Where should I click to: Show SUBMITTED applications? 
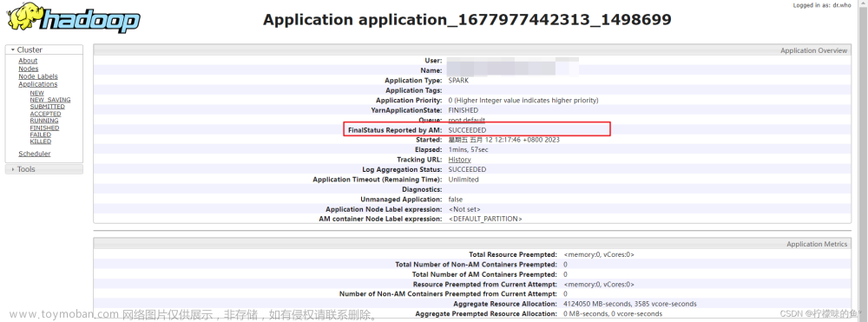click(x=47, y=107)
